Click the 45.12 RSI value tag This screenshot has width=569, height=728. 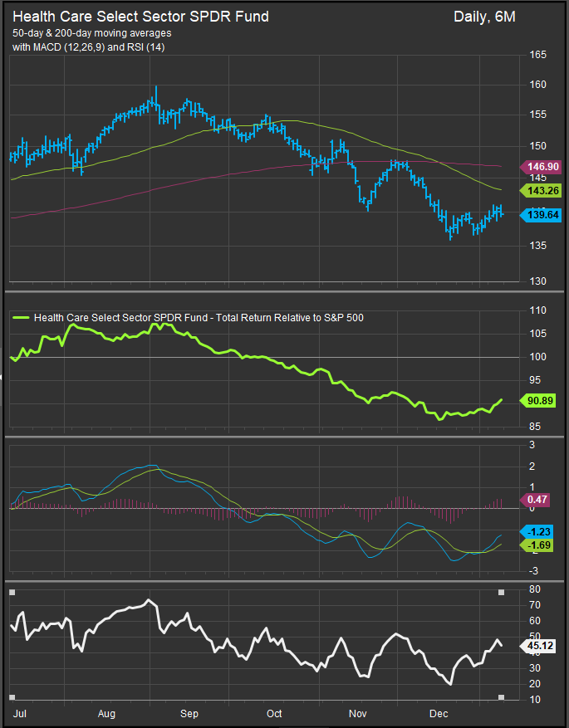coord(538,646)
